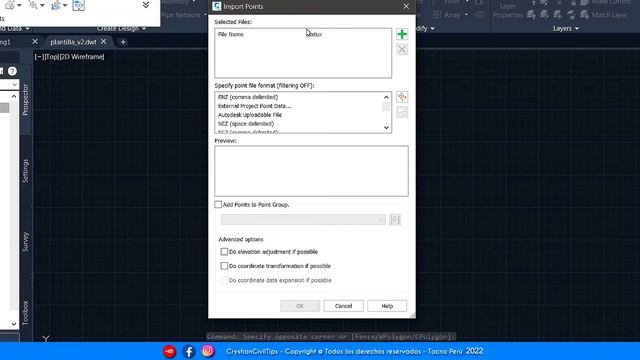Click the second points tool icon in flyout

[33, 5]
